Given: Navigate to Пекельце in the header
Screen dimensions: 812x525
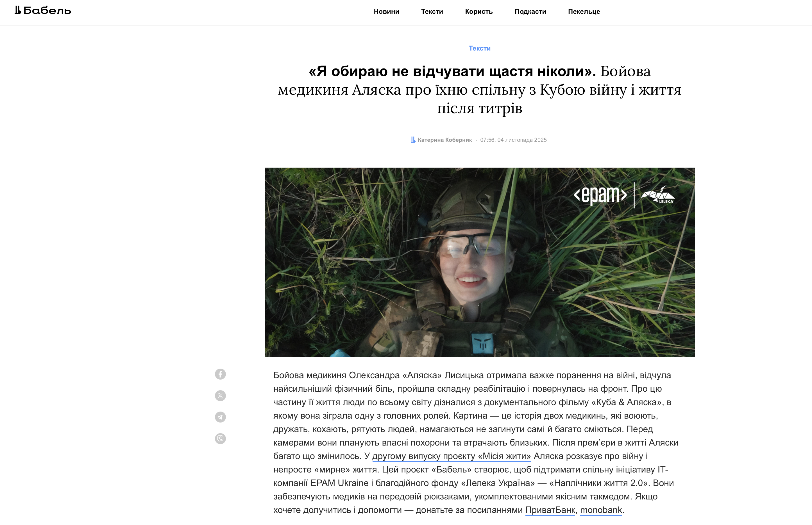Looking at the screenshot, I should coord(584,12).
